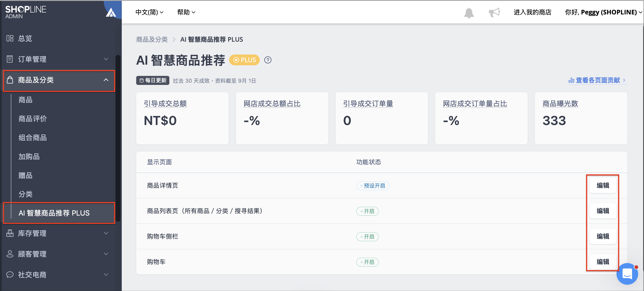Click the 开启 status for 购物车侧栏
This screenshot has width=644, height=291.
tap(367, 236)
